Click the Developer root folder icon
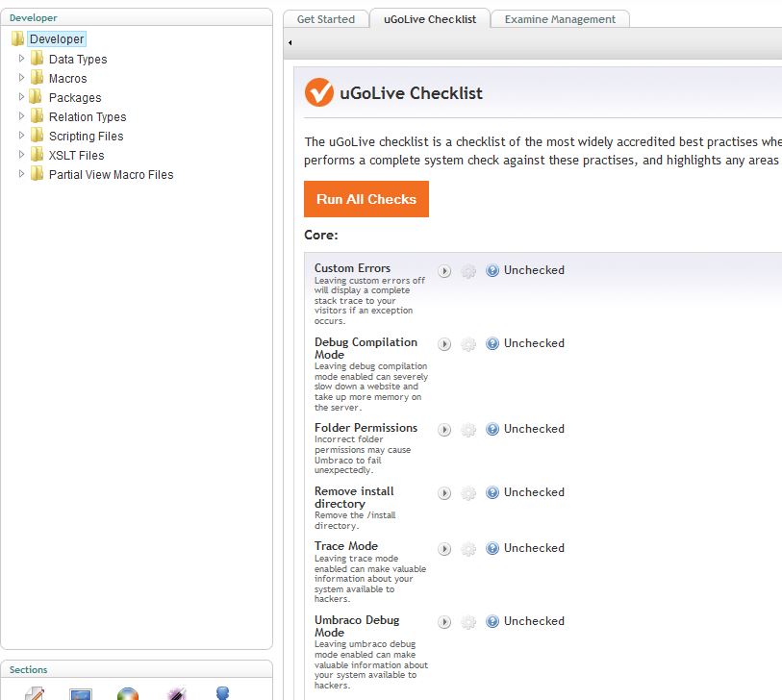The image size is (782, 700). point(17,38)
